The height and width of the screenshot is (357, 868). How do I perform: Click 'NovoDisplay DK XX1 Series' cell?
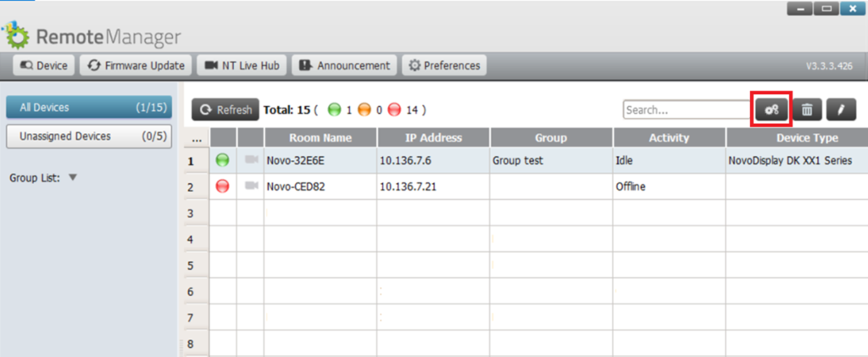[x=797, y=160]
